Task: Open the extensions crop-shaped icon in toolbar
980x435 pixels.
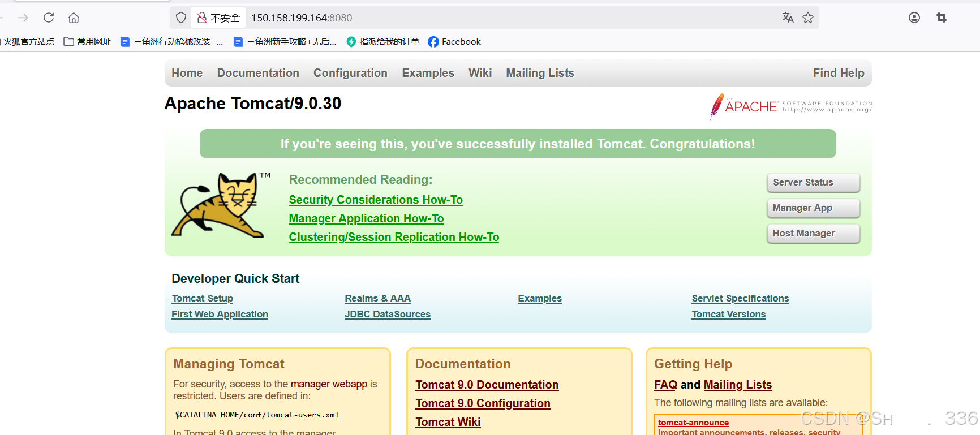Action: point(942,18)
